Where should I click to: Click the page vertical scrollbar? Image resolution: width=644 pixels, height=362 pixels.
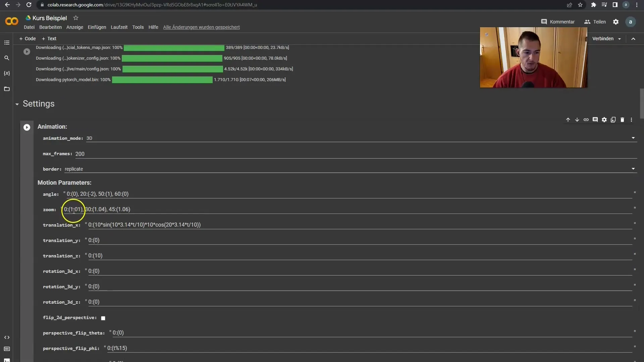pos(642,104)
